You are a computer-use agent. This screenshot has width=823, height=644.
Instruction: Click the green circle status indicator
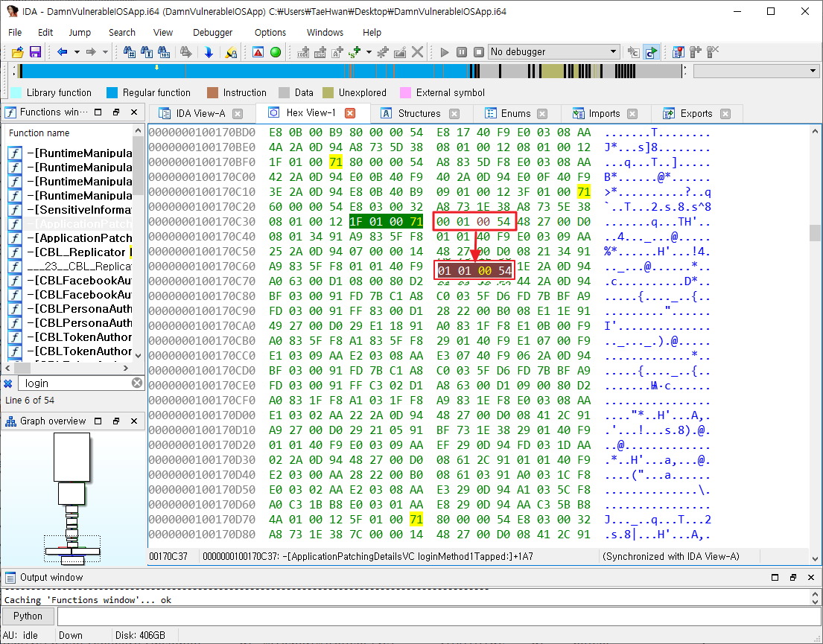click(276, 52)
